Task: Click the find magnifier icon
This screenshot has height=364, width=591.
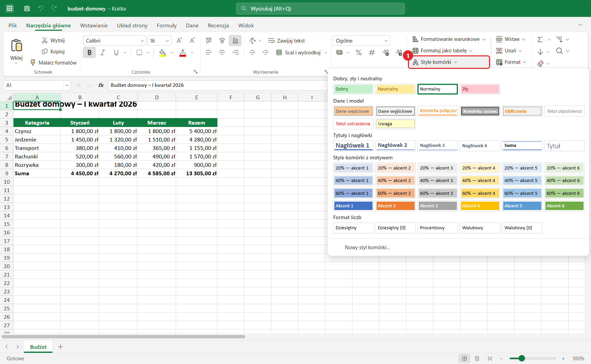Action: pyautogui.click(x=560, y=51)
